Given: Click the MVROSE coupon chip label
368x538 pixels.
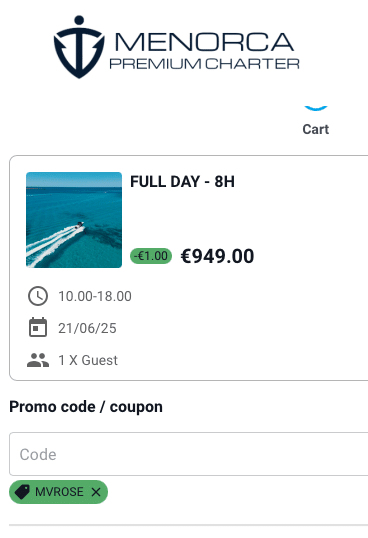Looking at the screenshot, I should pos(59,492).
